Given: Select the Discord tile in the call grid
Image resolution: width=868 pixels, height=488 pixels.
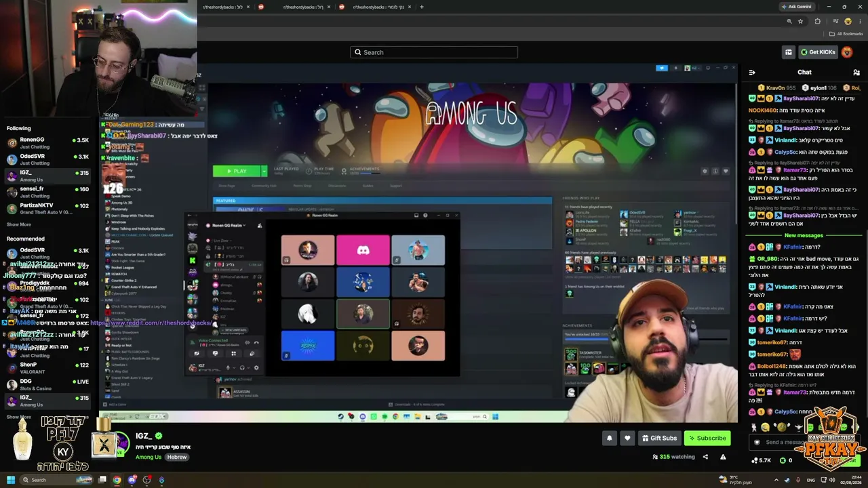Looking at the screenshot, I should click(363, 250).
